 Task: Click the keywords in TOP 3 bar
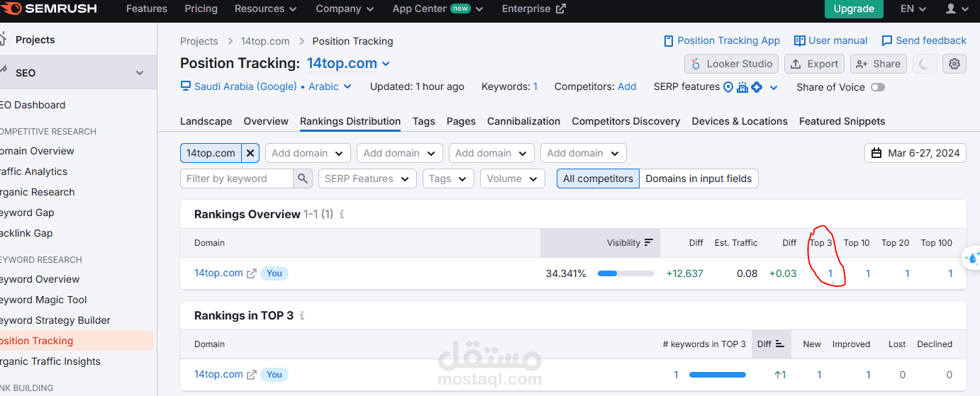pos(717,375)
